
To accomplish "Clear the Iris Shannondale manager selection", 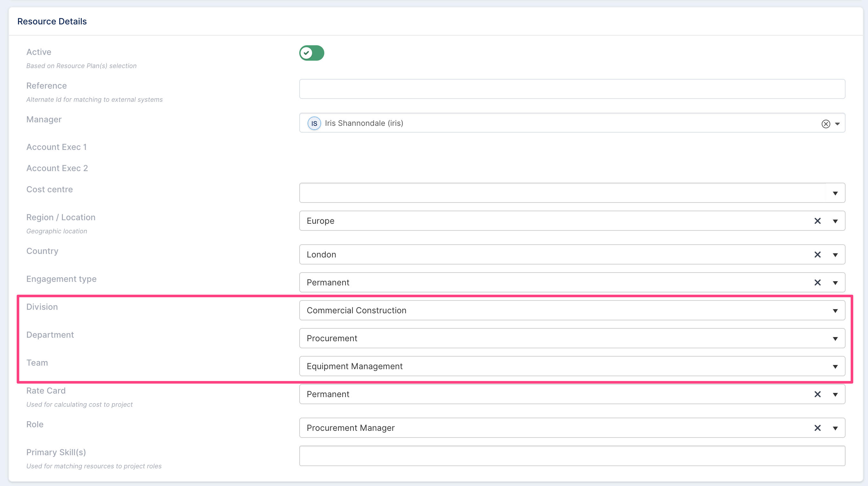I will [826, 124].
